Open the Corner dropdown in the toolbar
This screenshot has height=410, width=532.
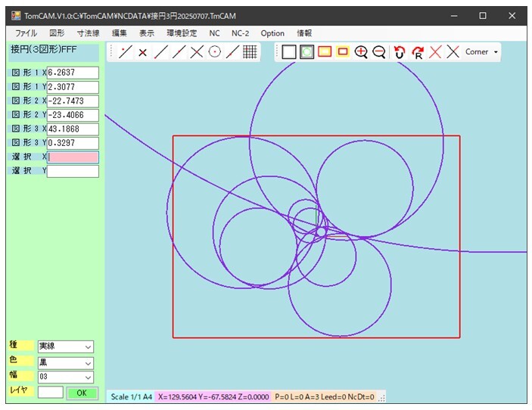[481, 52]
